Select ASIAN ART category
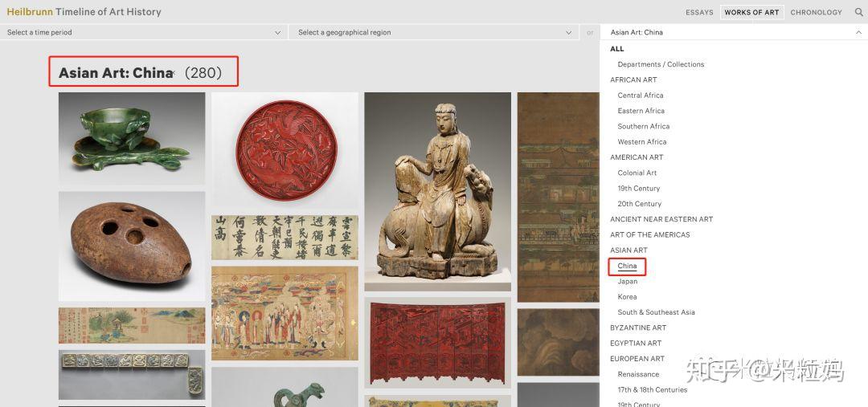This screenshot has height=407, width=868. pos(628,250)
